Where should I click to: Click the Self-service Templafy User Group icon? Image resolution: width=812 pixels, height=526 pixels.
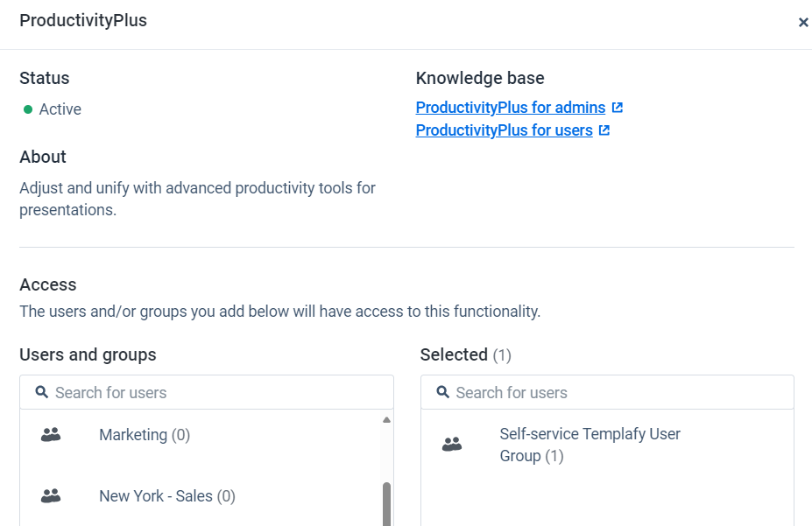pos(452,445)
